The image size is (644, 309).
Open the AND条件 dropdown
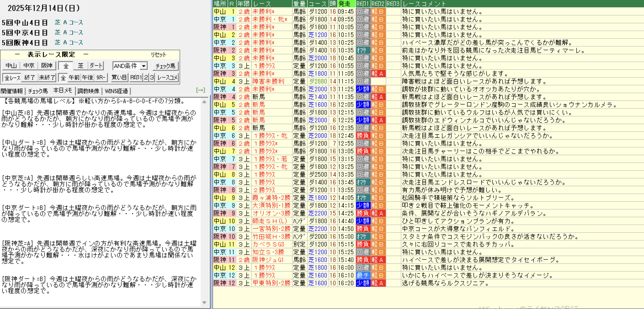[144, 66]
